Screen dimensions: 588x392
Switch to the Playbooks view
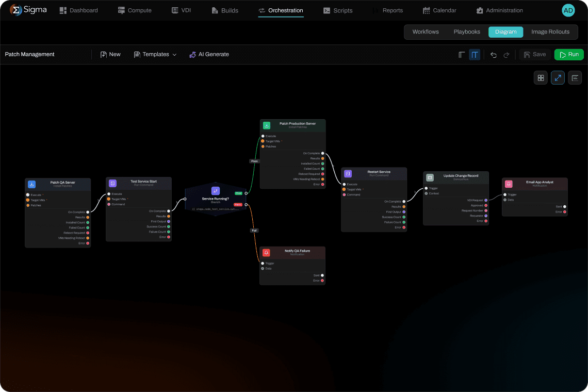tap(466, 32)
